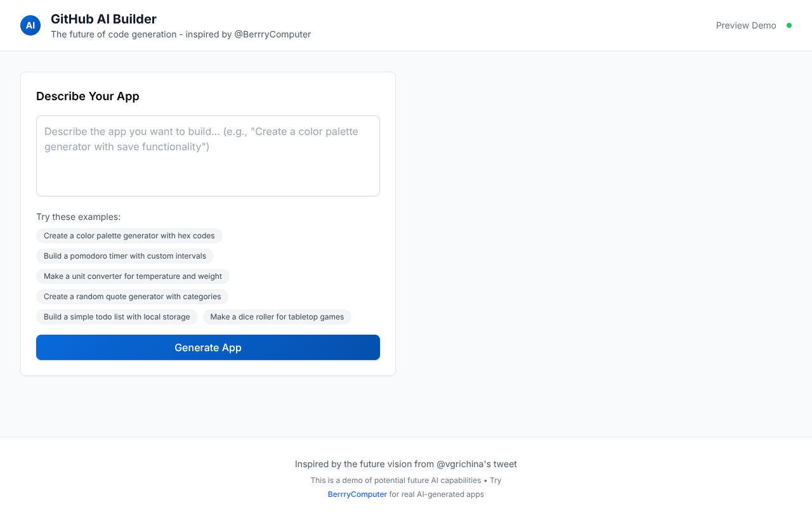
Task: Click the app description textarea
Action: (x=208, y=155)
